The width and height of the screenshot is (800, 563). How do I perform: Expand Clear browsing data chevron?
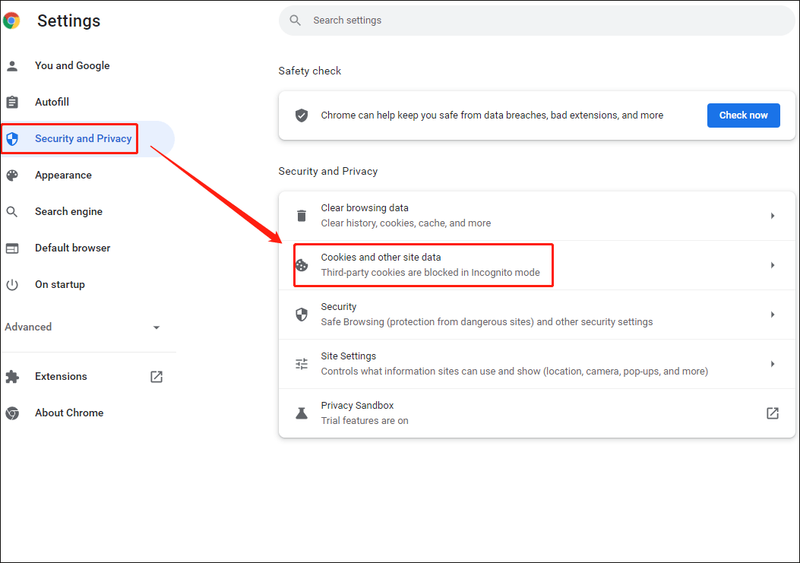coord(772,216)
